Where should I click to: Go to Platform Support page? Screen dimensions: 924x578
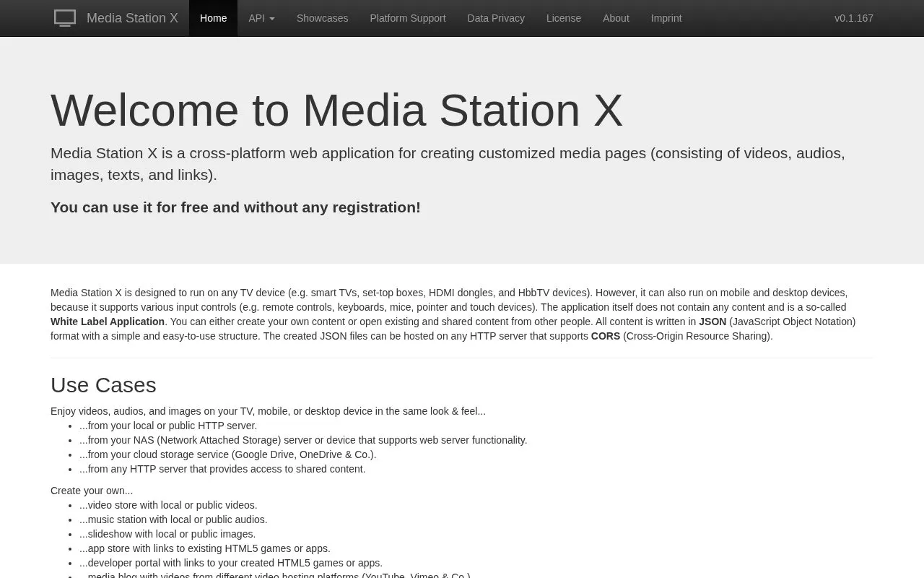408,18
